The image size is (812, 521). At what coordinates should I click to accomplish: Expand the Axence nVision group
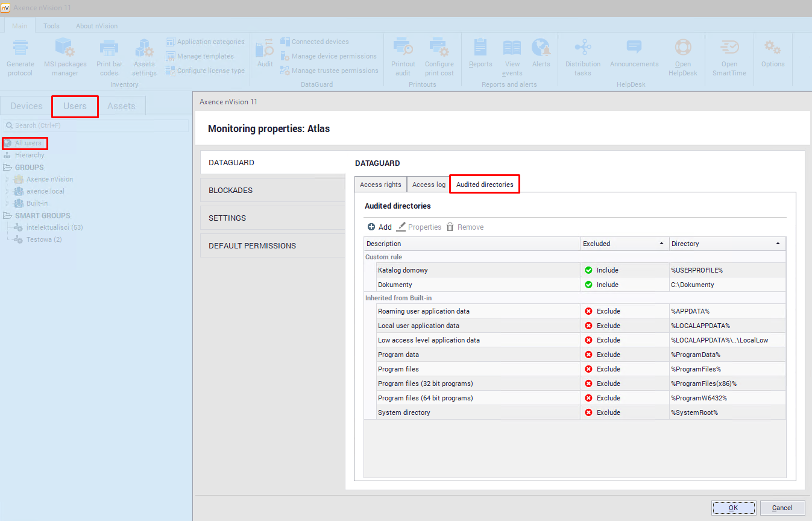coord(7,179)
